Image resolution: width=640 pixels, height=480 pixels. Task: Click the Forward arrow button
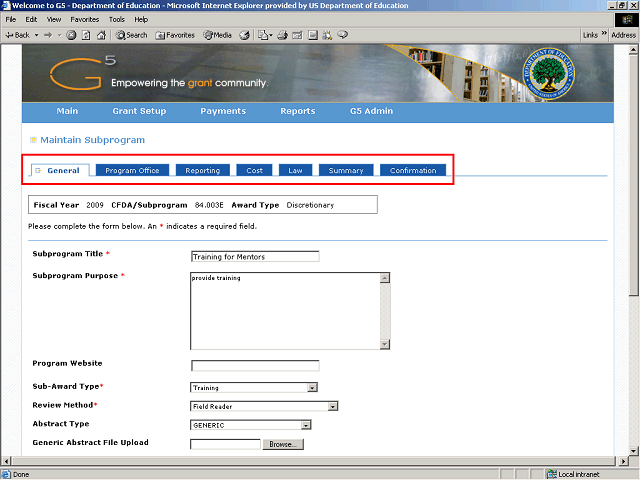(x=48, y=35)
